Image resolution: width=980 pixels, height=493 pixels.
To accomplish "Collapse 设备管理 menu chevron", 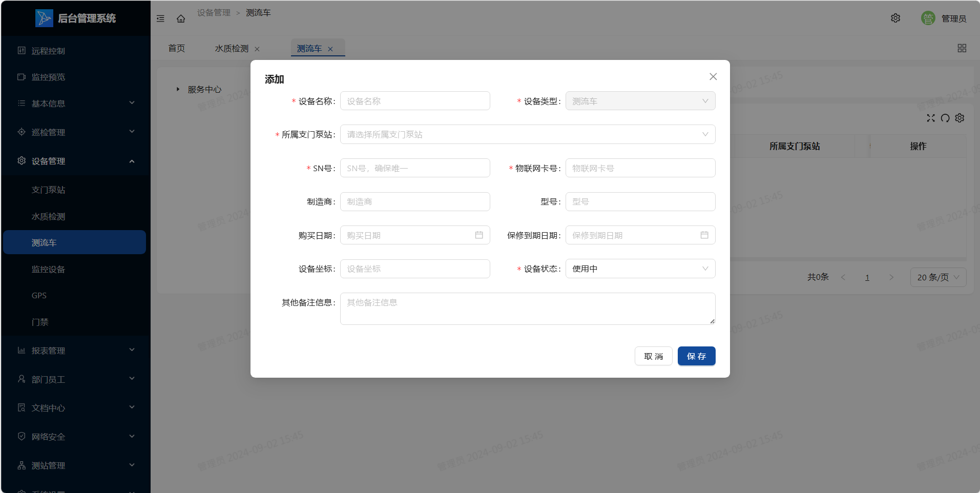I will pos(132,161).
